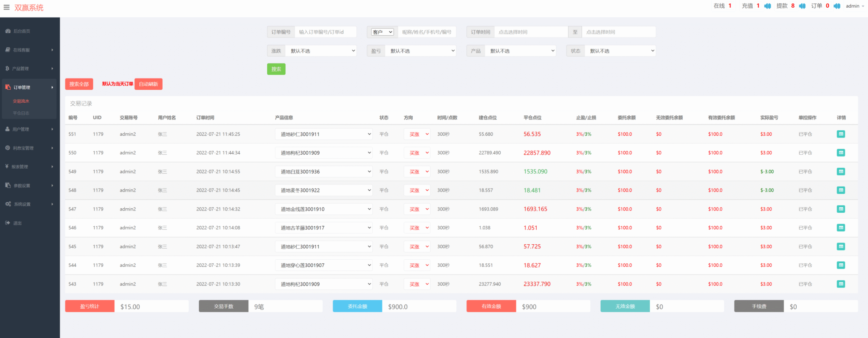Click the red 搜索全部 button
Viewport: 868px width, 338px height.
pyautogui.click(x=79, y=84)
